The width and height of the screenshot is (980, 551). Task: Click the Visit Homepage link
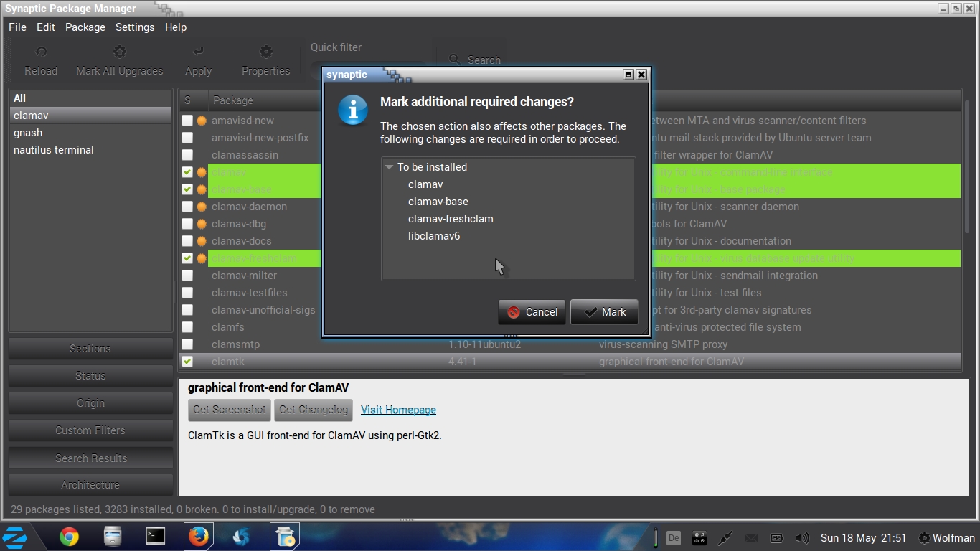coord(398,410)
